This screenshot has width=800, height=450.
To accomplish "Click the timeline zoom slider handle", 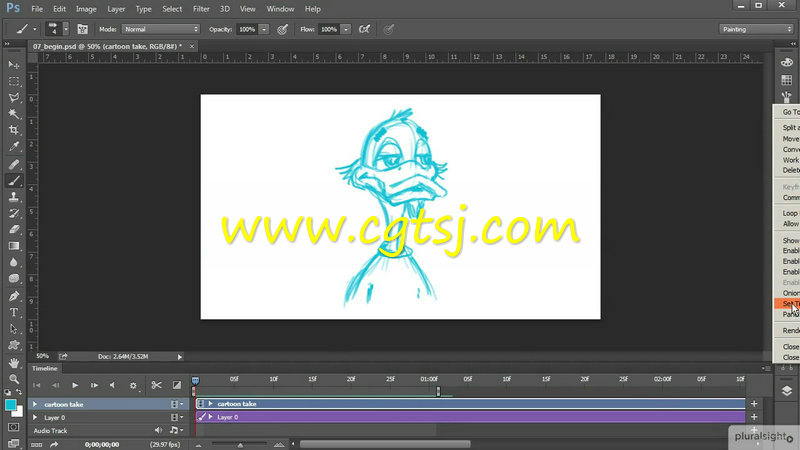I will [x=240, y=445].
